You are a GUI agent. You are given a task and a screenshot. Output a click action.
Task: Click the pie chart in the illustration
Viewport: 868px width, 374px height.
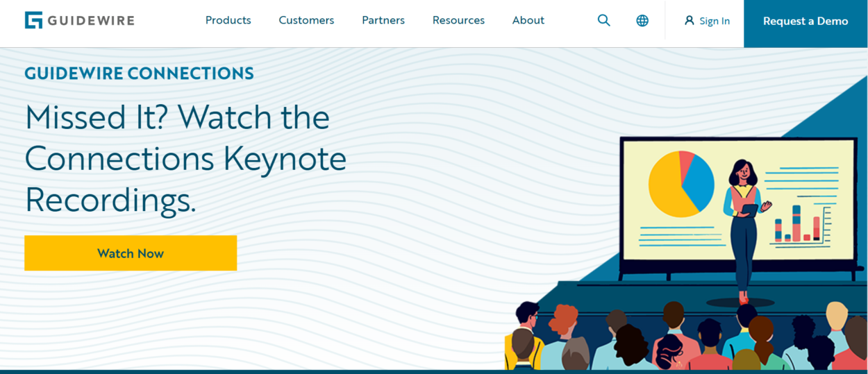click(x=681, y=184)
